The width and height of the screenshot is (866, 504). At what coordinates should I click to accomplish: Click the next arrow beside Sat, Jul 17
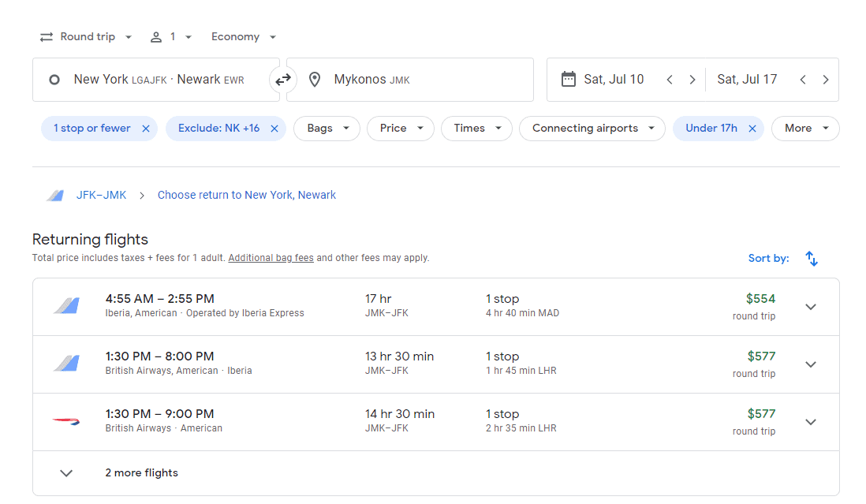[826, 79]
